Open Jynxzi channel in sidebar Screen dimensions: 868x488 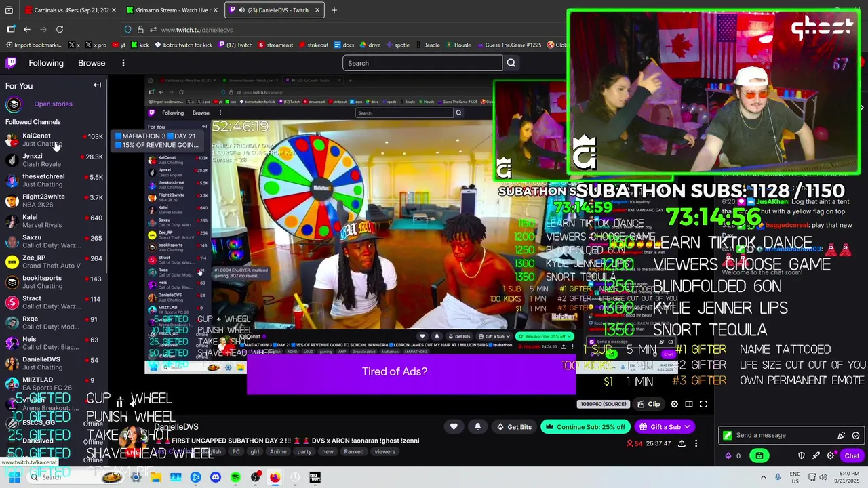[54, 160]
